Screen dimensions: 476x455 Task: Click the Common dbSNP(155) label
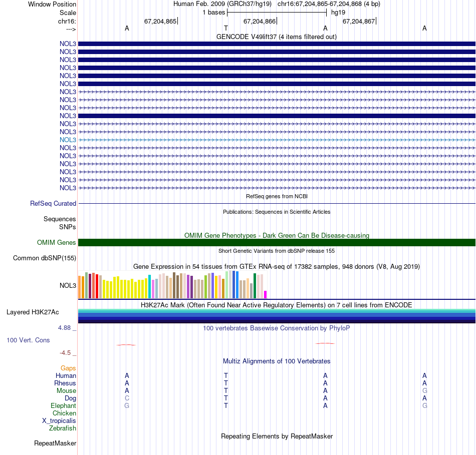[x=45, y=258]
